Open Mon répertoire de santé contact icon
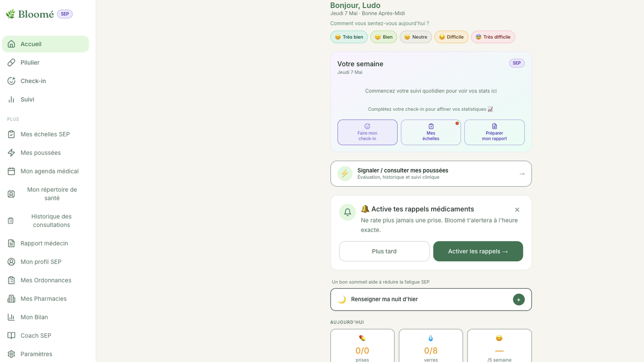The image size is (644, 362). (11, 194)
